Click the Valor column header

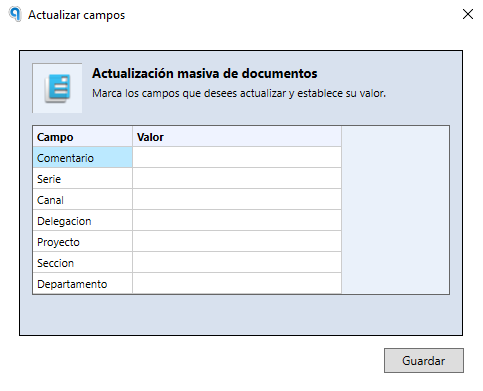[x=237, y=137]
